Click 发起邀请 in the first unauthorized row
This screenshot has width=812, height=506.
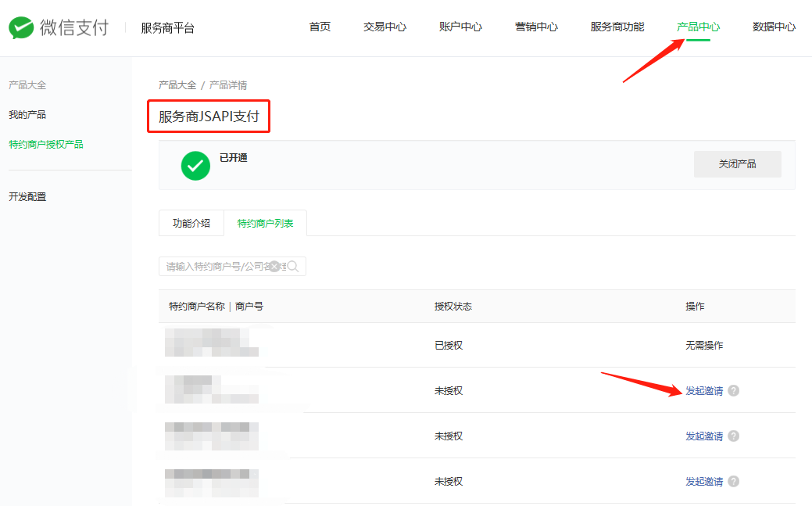pyautogui.click(x=704, y=390)
